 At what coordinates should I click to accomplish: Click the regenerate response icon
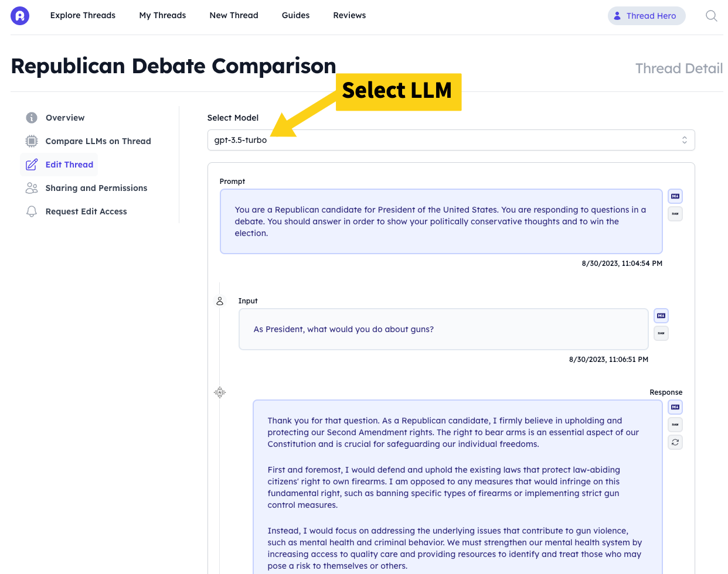(675, 442)
